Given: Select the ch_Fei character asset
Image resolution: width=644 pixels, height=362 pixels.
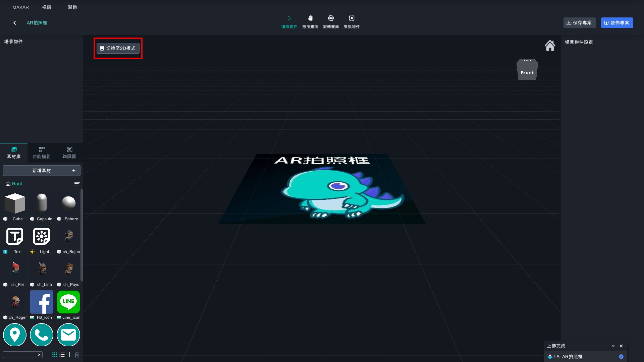Looking at the screenshot, I should click(x=15, y=269).
